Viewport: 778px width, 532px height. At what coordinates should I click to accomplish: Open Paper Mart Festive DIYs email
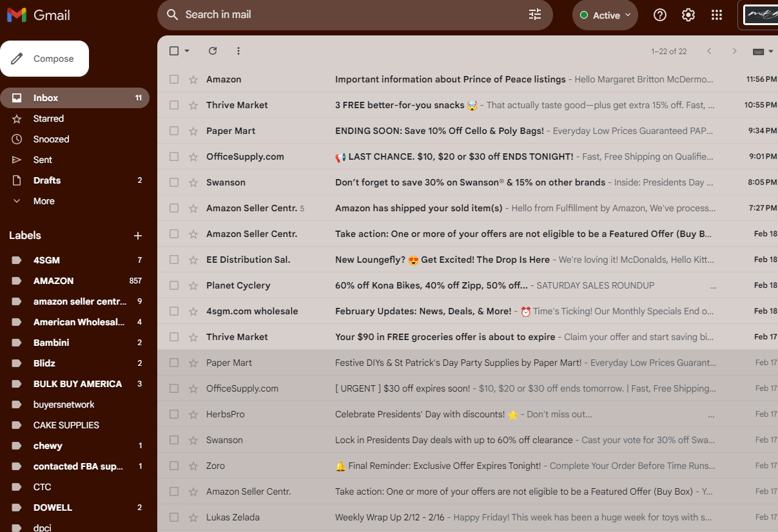467,363
